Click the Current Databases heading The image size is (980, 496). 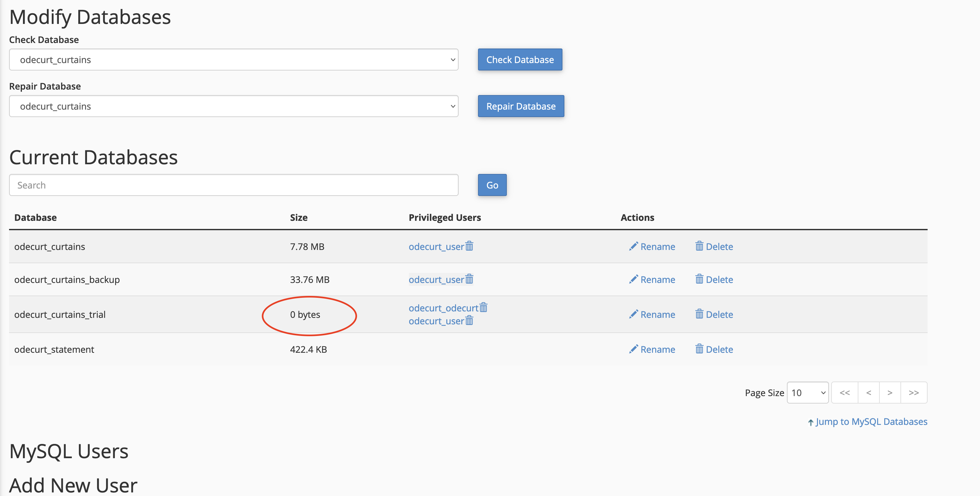tap(93, 157)
